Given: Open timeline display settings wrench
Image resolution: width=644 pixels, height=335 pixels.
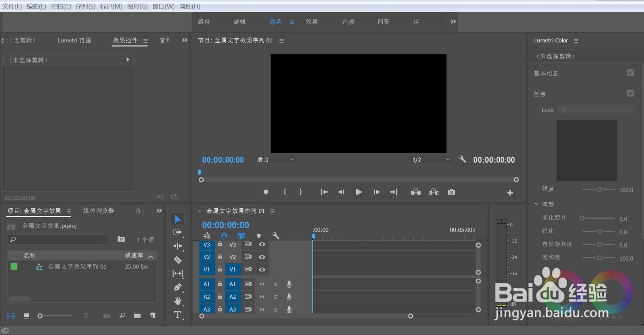Looking at the screenshot, I should click(x=276, y=236).
